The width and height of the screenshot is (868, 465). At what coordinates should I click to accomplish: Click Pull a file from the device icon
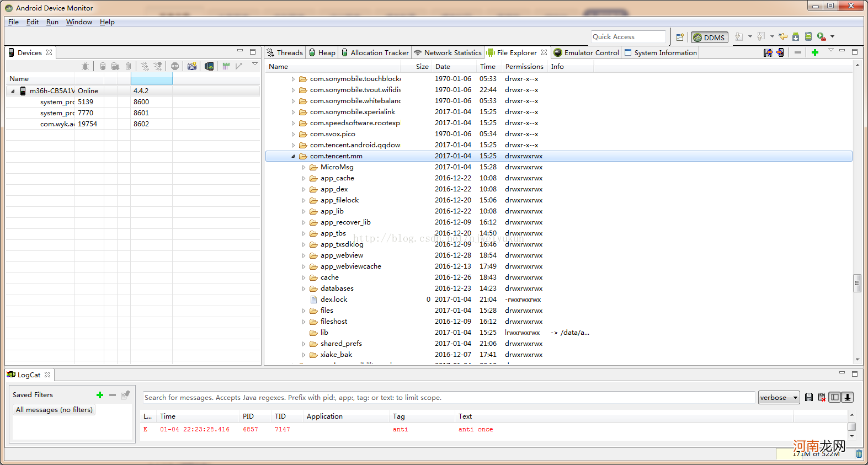tap(768, 52)
